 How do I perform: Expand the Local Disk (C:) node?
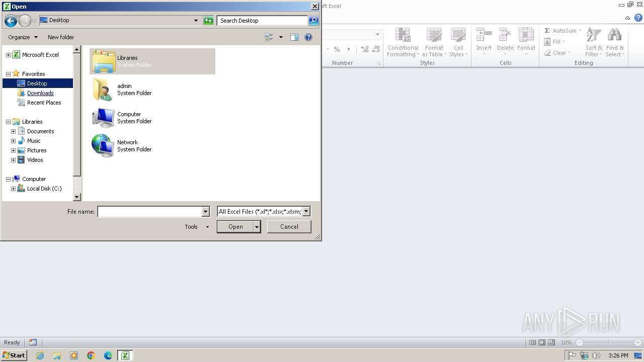[x=13, y=189]
